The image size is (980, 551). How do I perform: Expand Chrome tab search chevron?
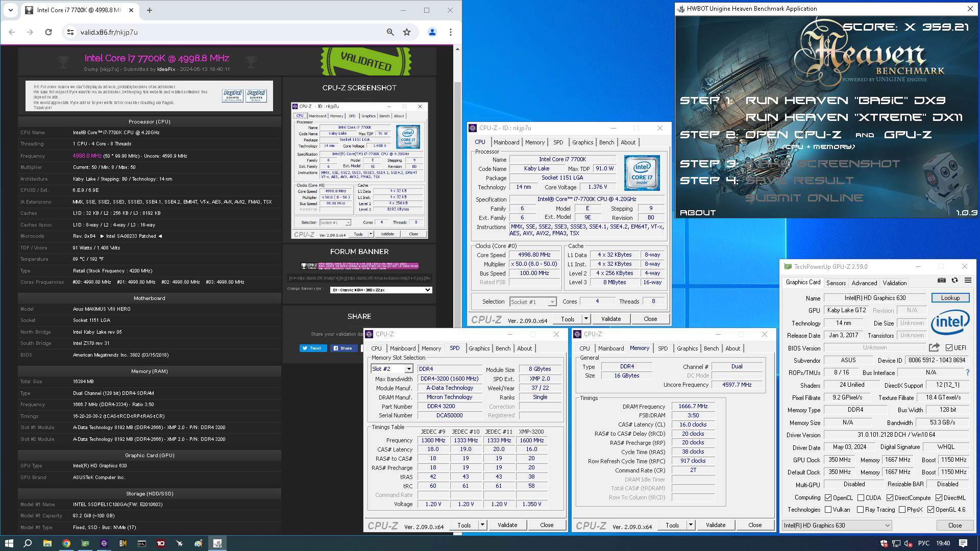coord(11,10)
